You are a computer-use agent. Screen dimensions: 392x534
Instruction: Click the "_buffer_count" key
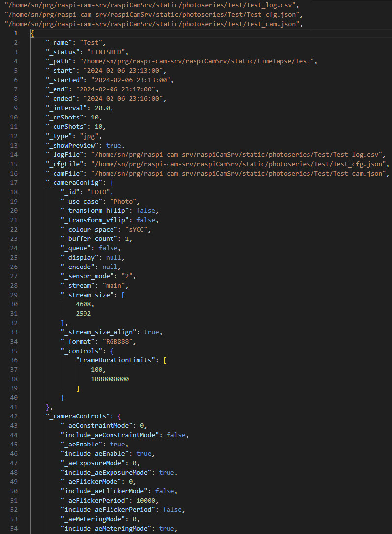(89, 239)
